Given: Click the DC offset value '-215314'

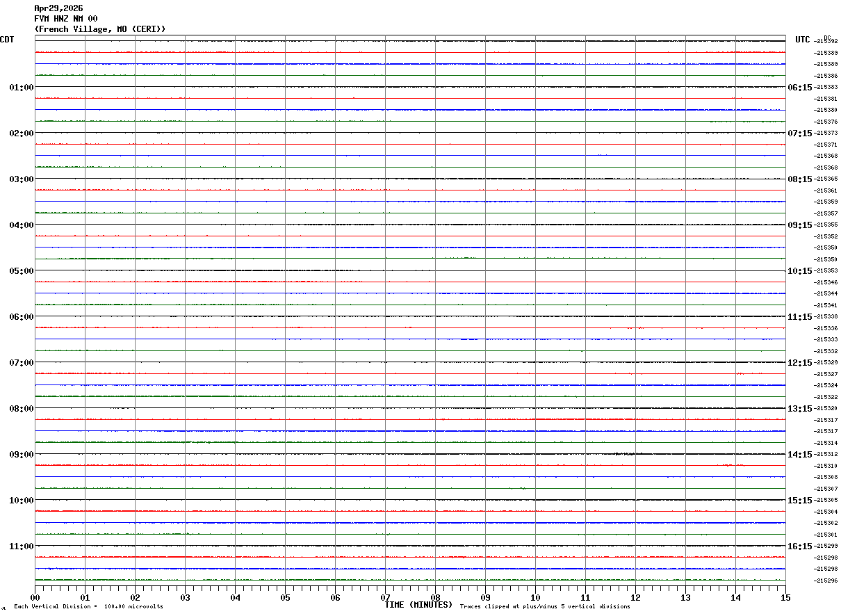Looking at the screenshot, I should tap(826, 443).
